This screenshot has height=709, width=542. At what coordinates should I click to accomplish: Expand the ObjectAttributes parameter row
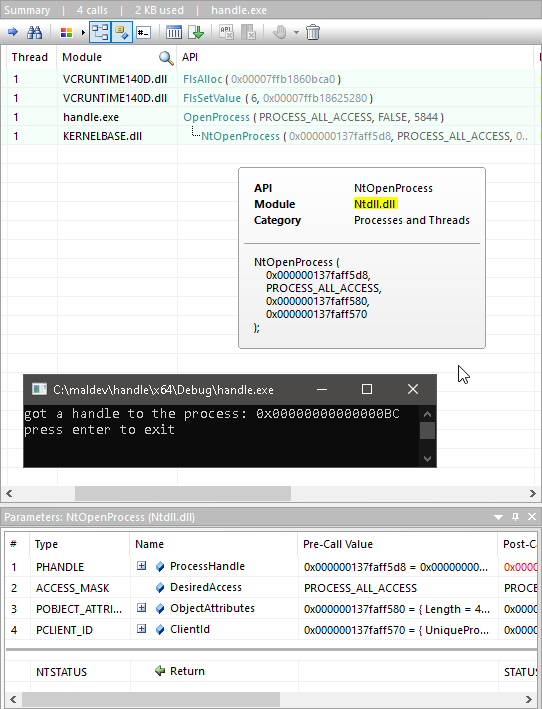[141, 608]
